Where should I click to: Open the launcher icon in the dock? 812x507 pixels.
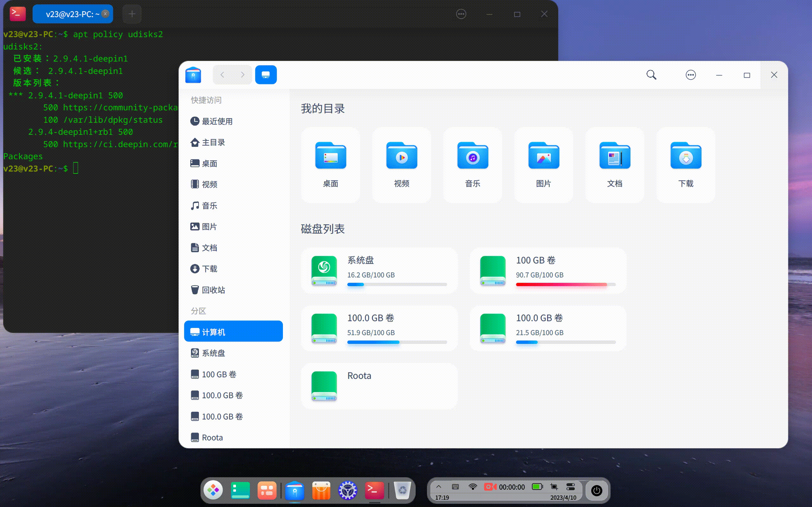pyautogui.click(x=213, y=491)
